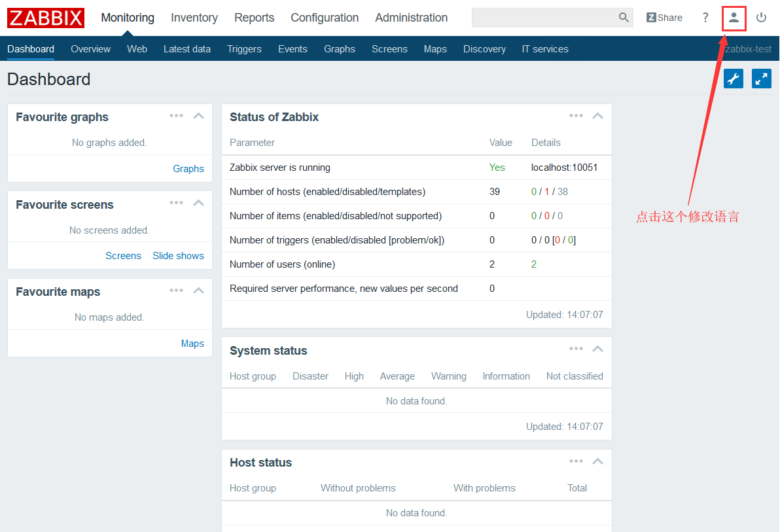The image size is (780, 532).
Task: Click the 'Number of items' row text
Action: (x=335, y=216)
